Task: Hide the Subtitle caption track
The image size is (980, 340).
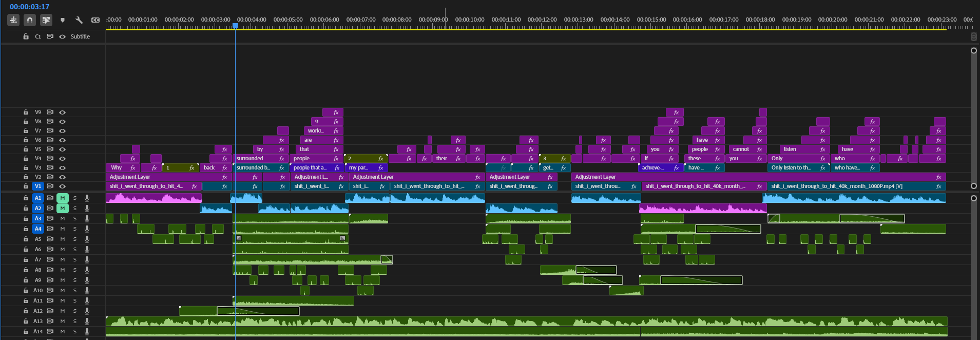Action: (62, 36)
